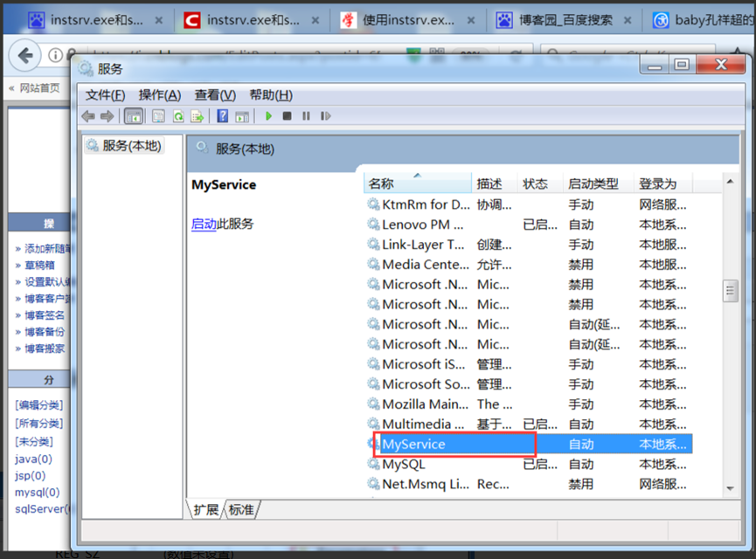Click the Back arrow in Services toolbar
Viewport: 756px width, 559px height.
coord(88,116)
